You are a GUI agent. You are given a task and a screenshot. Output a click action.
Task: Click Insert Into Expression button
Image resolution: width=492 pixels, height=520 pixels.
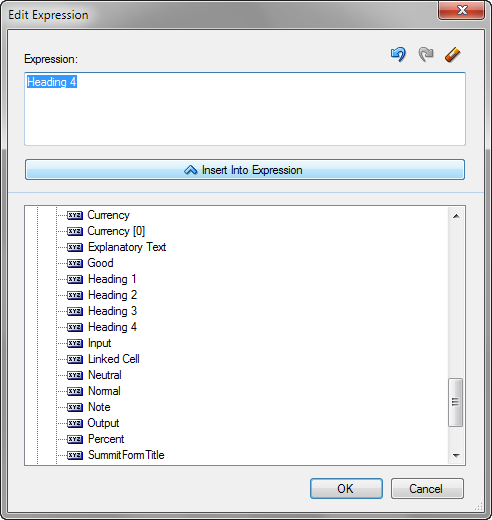245,170
